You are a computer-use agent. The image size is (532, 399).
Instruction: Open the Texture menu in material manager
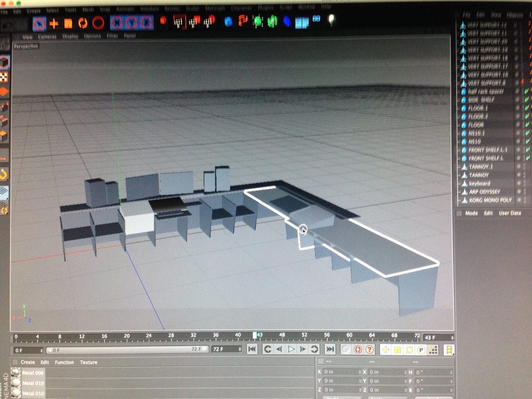[88, 362]
